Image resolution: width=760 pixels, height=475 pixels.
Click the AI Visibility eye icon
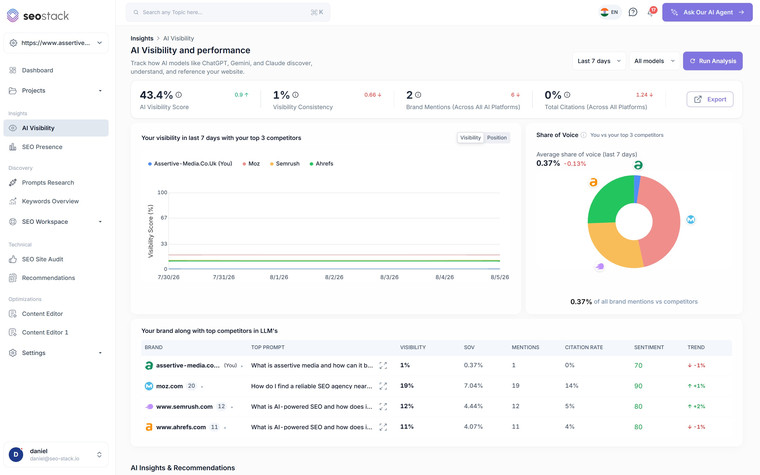click(x=13, y=128)
